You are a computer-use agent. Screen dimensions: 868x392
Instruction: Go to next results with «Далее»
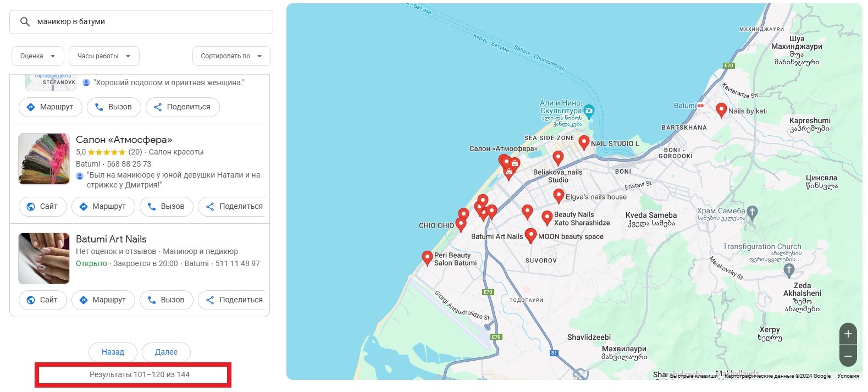point(166,352)
